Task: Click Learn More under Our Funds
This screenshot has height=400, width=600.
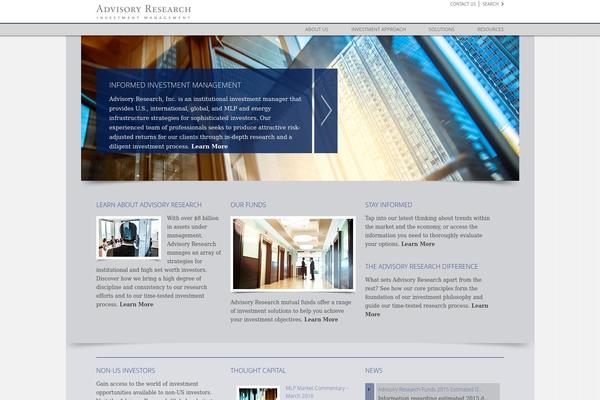Action: point(321,319)
